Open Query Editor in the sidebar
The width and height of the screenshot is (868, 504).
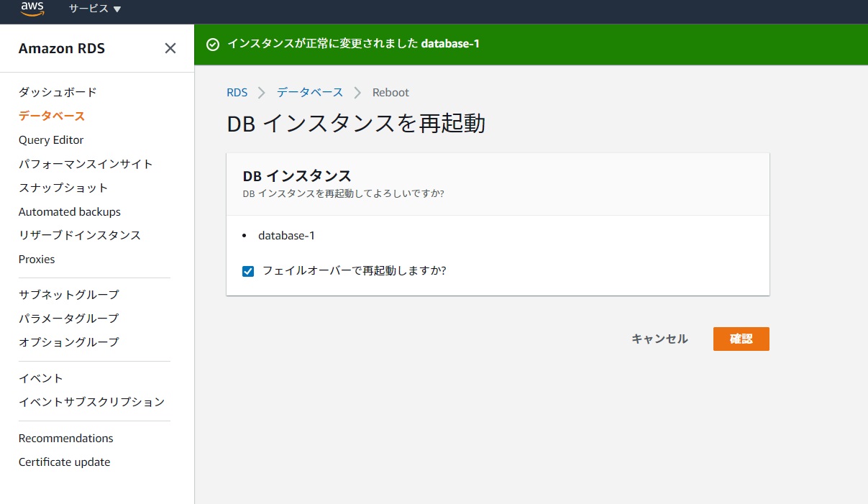coord(51,140)
